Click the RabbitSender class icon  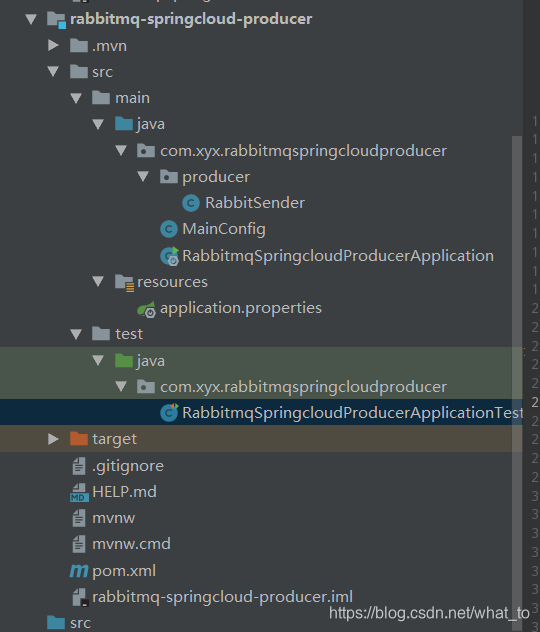191,203
